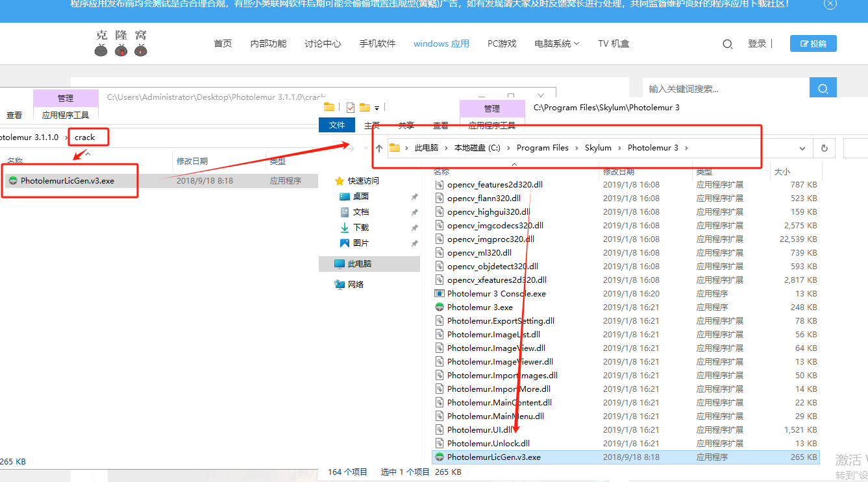The height and width of the screenshot is (482, 868).
Task: Click the 此电脑 computer icon in navigation pane
Action: (340, 264)
